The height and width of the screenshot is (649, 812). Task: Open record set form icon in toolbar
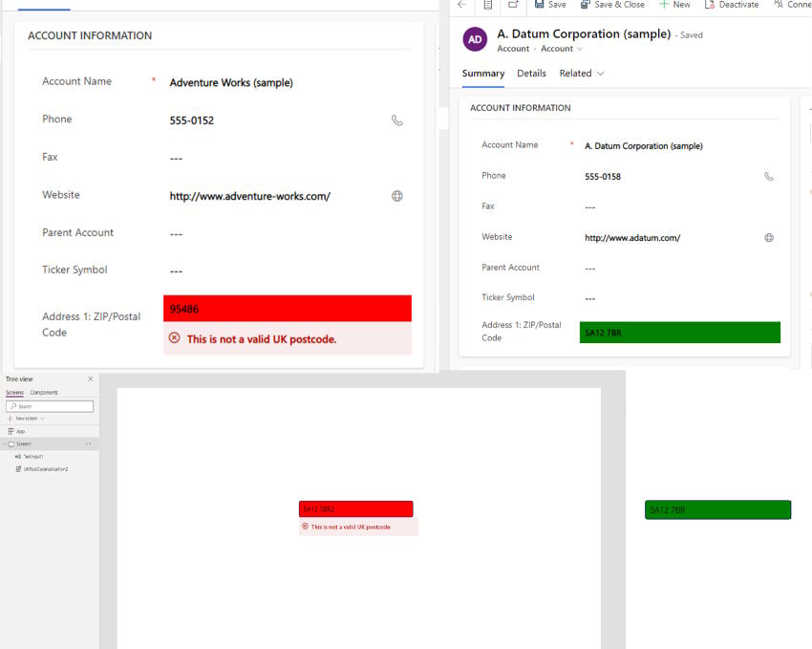(488, 5)
